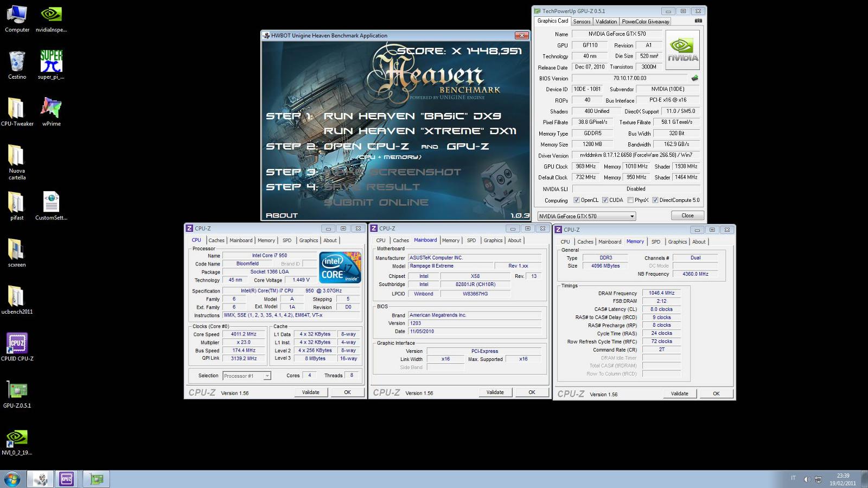This screenshot has width=868, height=488.
Task: Click GPU-Z camera screenshot icon
Action: (698, 21)
